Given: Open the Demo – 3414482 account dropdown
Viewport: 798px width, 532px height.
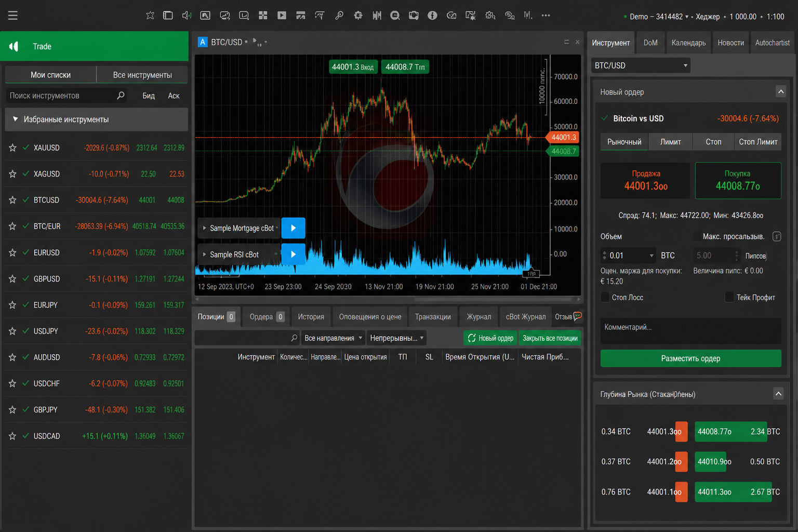Looking at the screenshot, I should (x=659, y=17).
